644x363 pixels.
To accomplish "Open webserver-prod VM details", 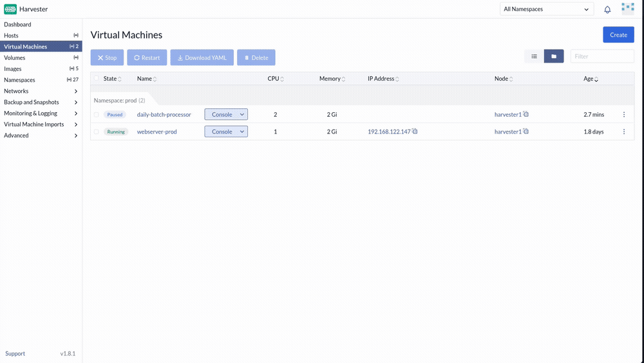I will (157, 132).
